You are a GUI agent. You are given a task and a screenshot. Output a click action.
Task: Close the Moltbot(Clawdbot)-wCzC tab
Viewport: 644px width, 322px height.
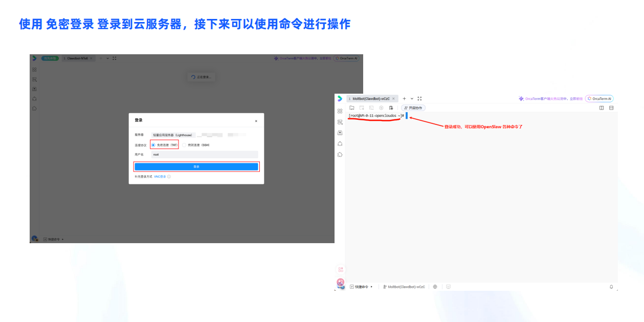(x=393, y=98)
